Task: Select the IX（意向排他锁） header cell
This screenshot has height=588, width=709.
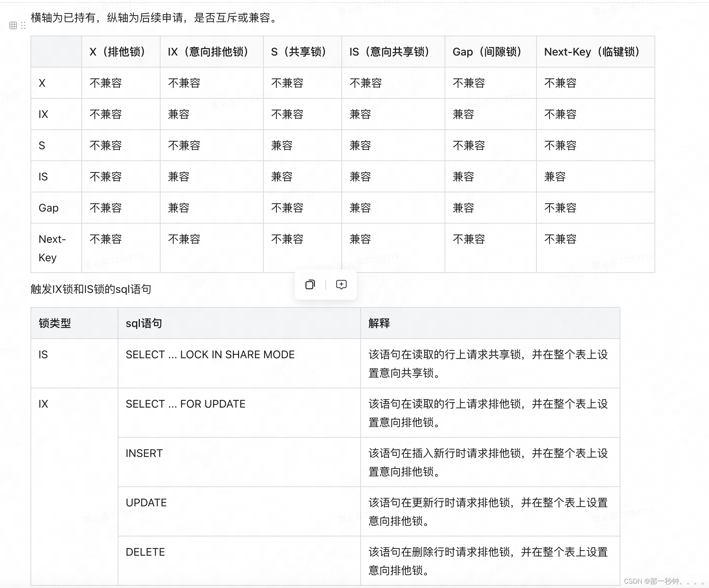Action: pyautogui.click(x=208, y=52)
